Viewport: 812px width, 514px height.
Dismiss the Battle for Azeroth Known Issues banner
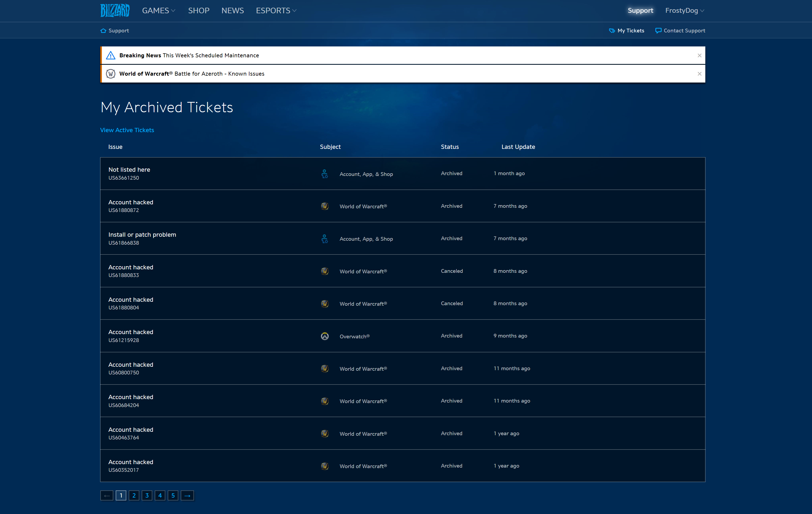click(699, 74)
